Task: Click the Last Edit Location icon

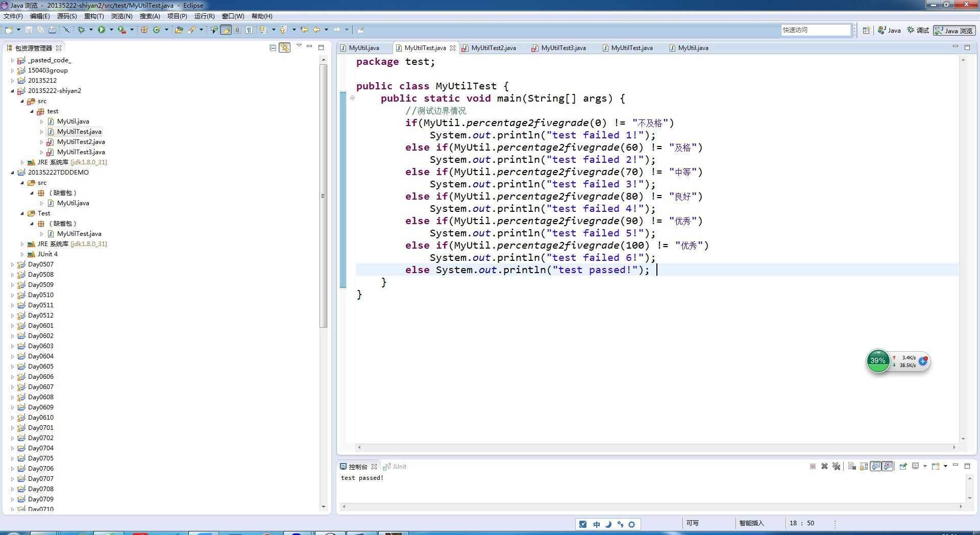Action: tap(304, 30)
